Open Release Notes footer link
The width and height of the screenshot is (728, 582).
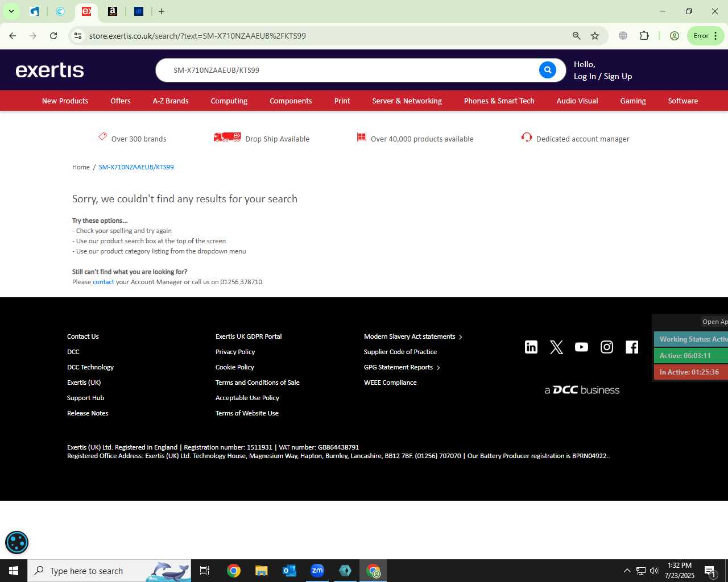(88, 413)
